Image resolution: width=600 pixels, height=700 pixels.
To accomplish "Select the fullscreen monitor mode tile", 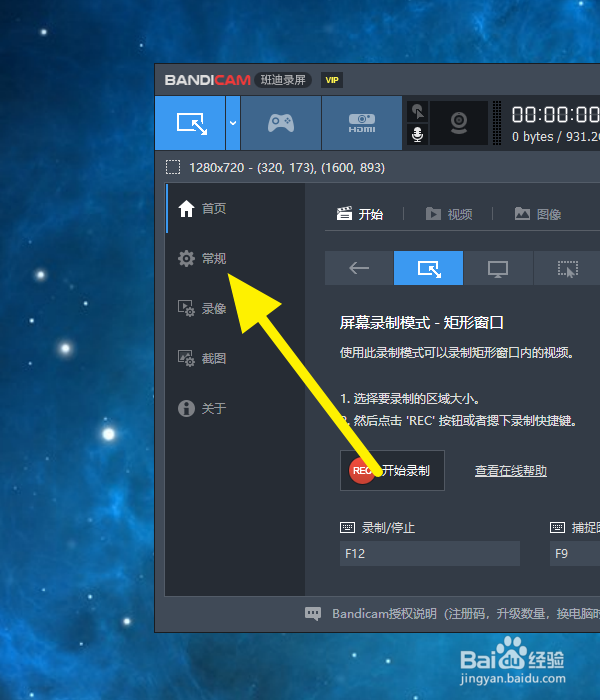I will pyautogui.click(x=498, y=268).
